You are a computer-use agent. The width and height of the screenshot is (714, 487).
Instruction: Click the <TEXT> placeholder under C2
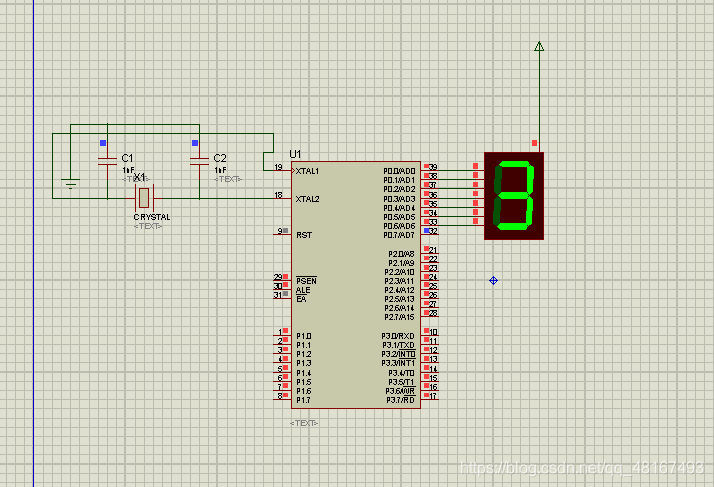[228, 179]
